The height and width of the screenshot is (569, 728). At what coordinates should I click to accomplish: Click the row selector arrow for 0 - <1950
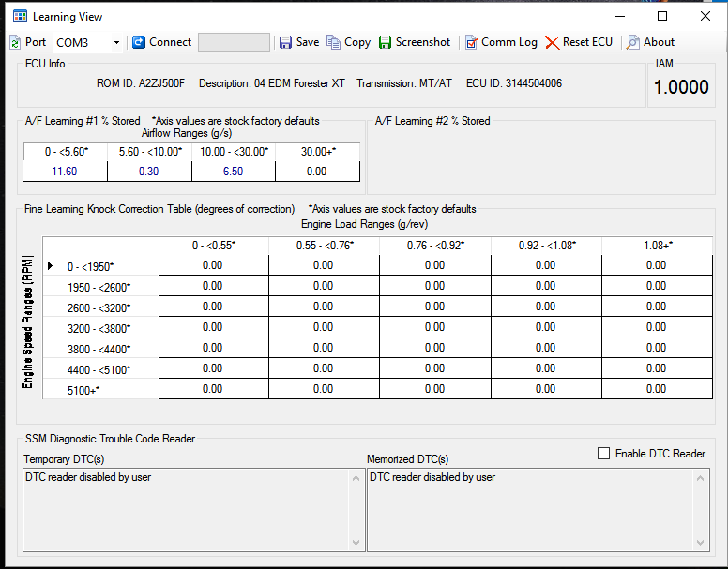point(50,265)
